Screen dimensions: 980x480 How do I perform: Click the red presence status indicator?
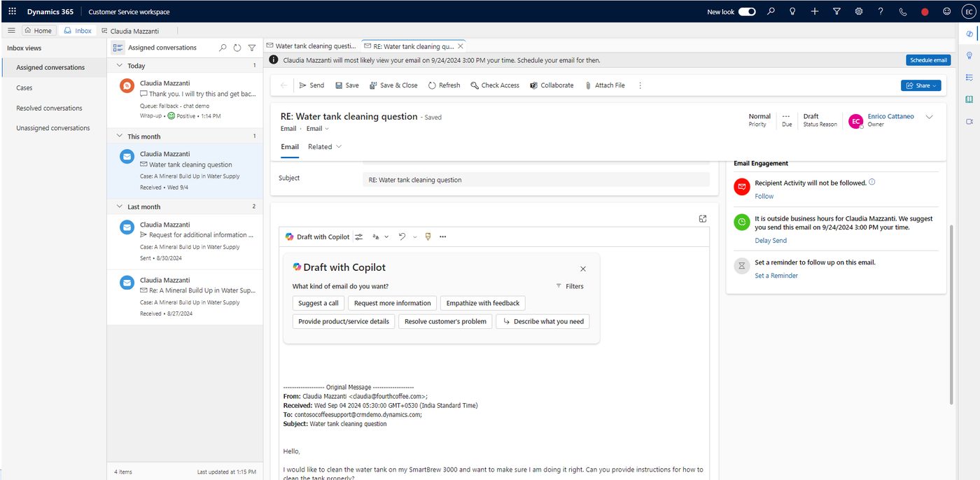tap(925, 12)
